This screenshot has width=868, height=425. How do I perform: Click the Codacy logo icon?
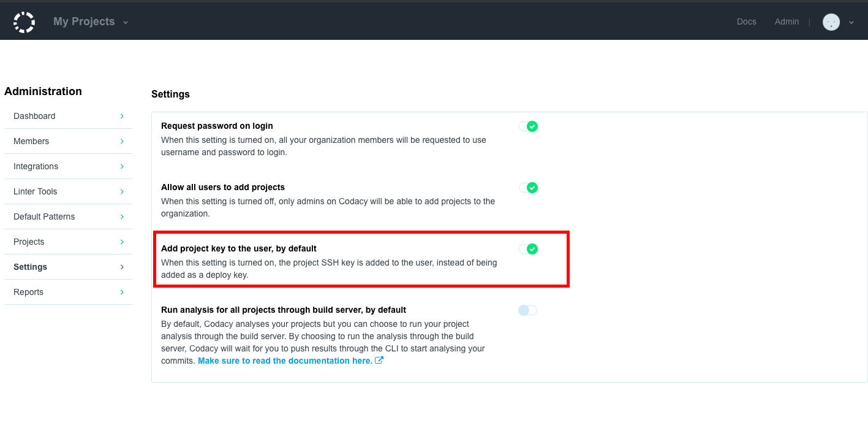(24, 21)
